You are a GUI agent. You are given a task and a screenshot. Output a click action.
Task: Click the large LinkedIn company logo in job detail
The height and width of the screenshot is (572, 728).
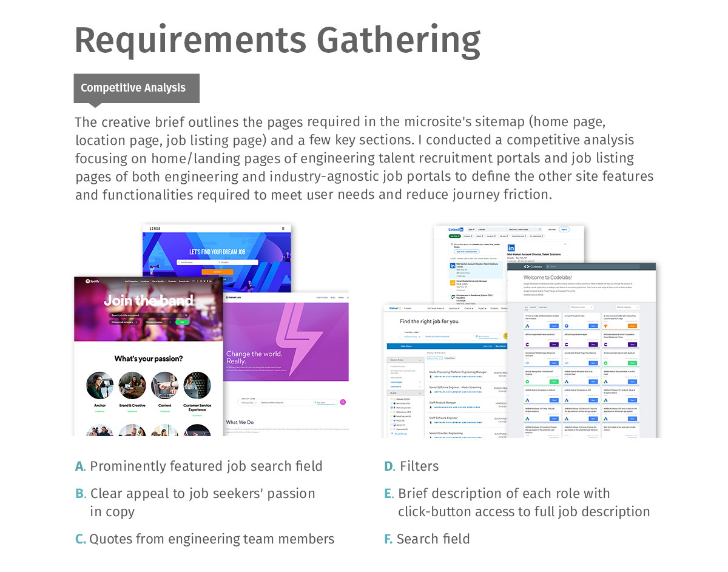(x=511, y=247)
